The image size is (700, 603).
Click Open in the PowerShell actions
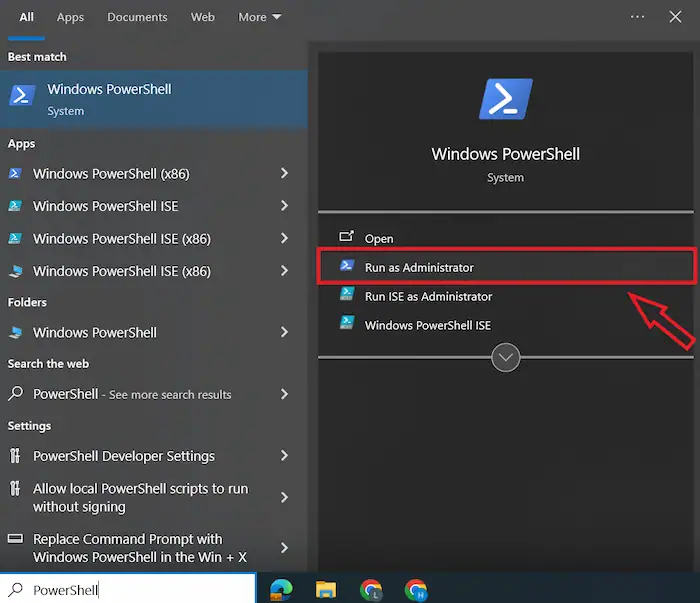tap(379, 238)
